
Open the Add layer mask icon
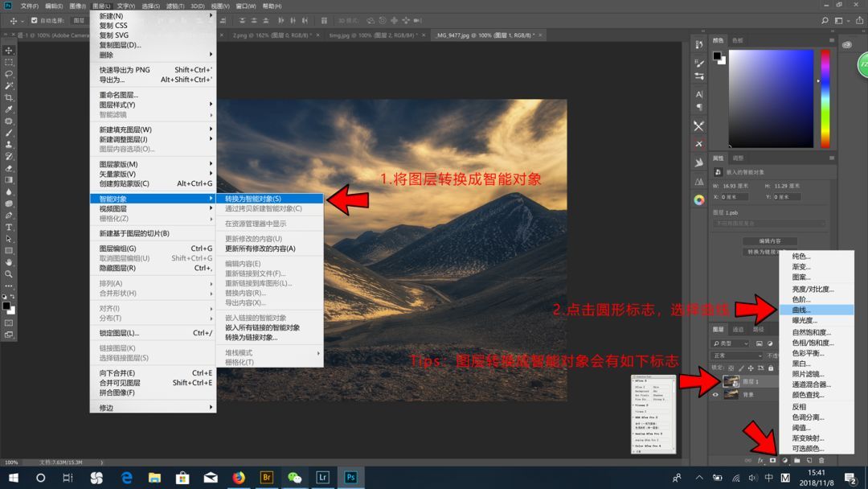[x=772, y=460]
